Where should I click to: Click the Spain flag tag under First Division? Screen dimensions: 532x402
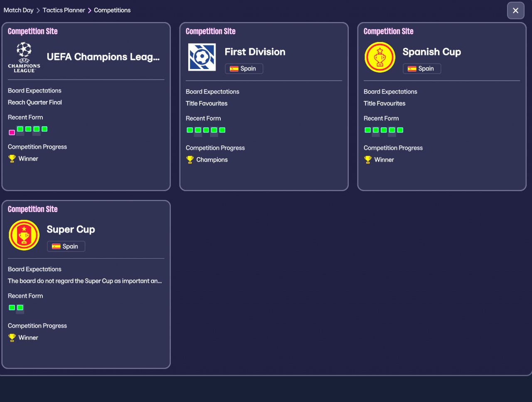point(244,69)
